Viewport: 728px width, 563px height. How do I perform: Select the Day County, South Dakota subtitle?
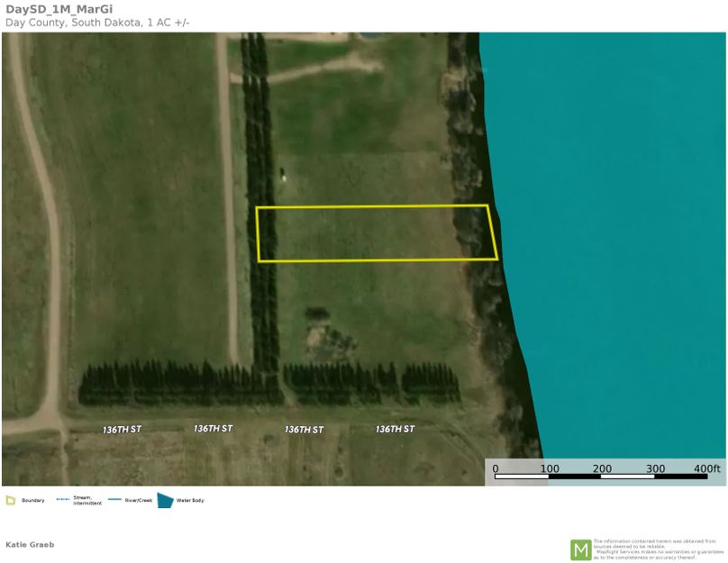(96, 22)
